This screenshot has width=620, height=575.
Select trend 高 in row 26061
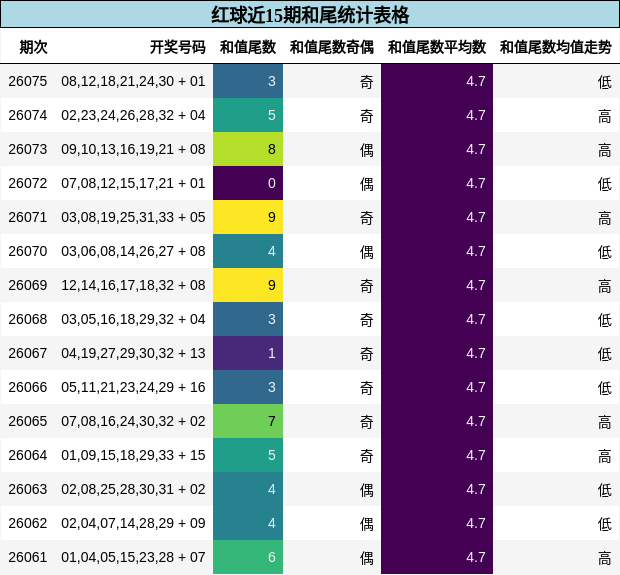605,558
